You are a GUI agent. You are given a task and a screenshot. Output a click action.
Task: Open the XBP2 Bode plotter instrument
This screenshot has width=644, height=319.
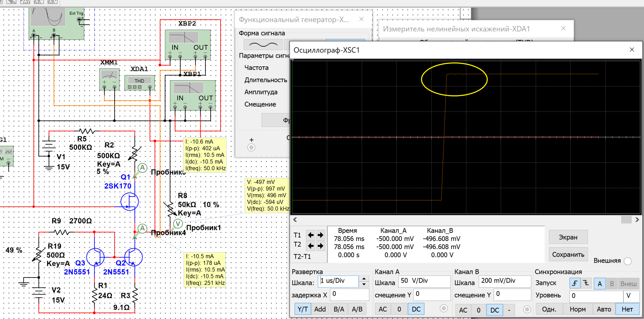(188, 44)
